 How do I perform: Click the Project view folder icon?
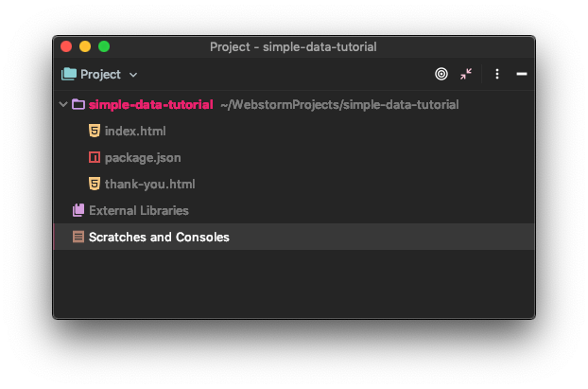[x=69, y=75]
